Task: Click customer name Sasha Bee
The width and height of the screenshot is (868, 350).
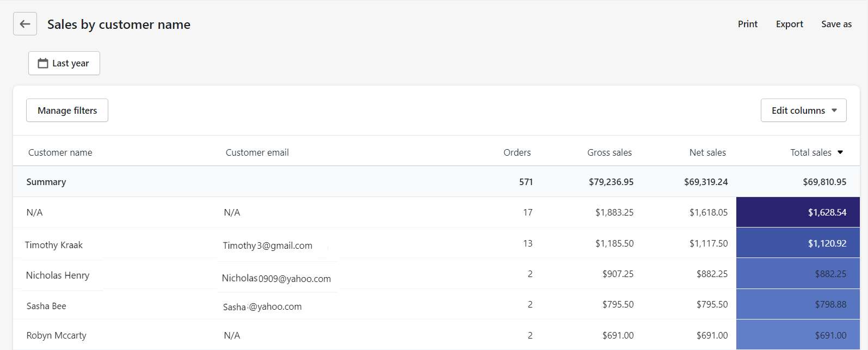Action: tap(46, 306)
